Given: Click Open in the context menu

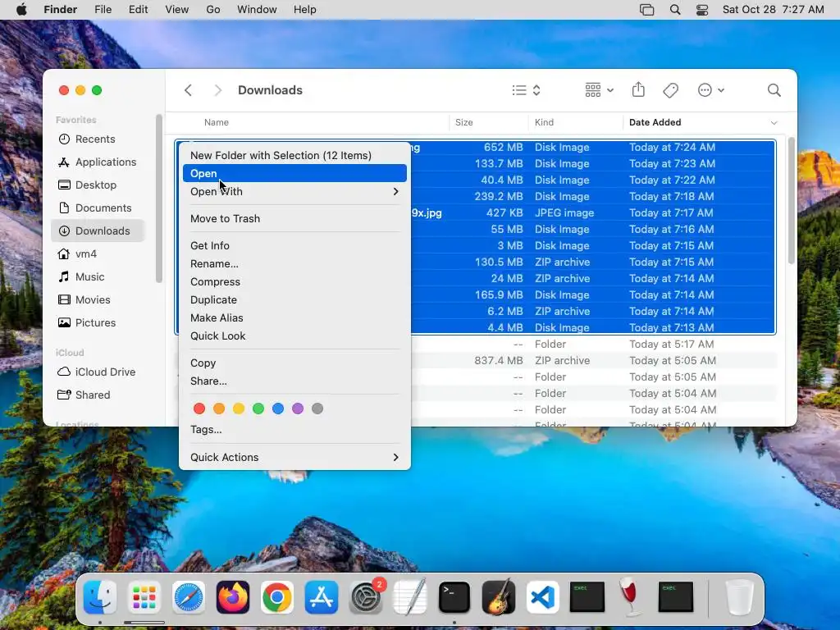Looking at the screenshot, I should [294, 173].
